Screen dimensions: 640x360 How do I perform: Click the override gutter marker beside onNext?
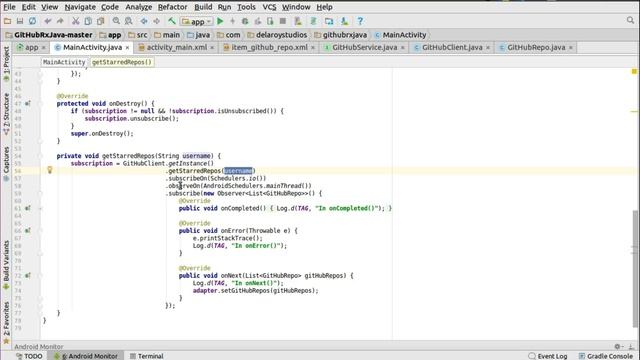pos(28,276)
